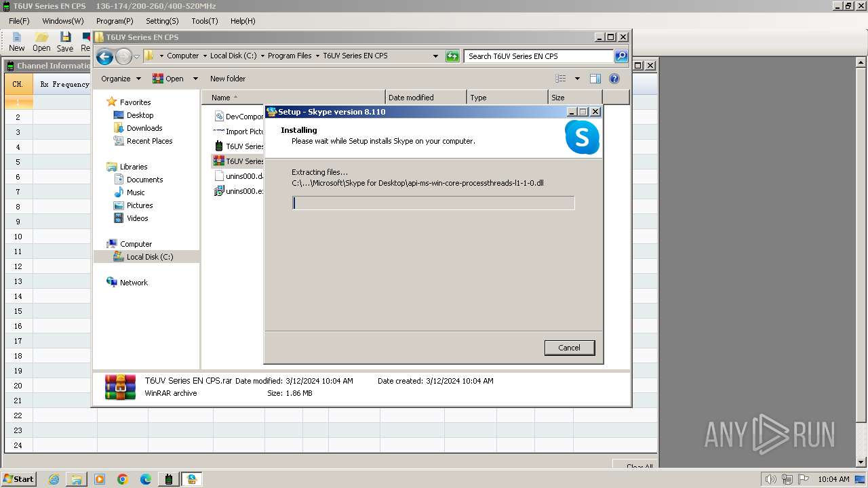Change view using the Explorer views icon
This screenshot has width=868, height=488.
(x=561, y=79)
